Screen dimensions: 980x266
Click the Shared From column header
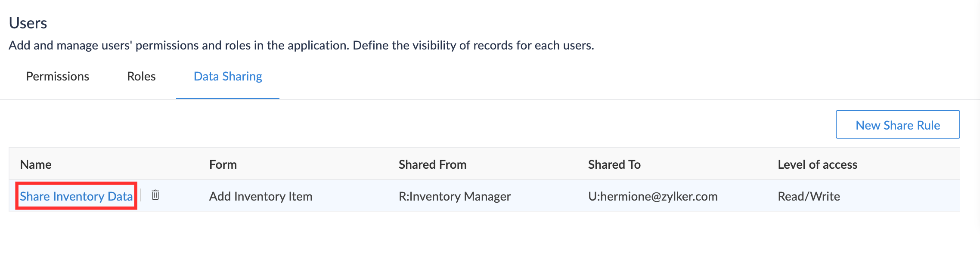[x=432, y=164]
